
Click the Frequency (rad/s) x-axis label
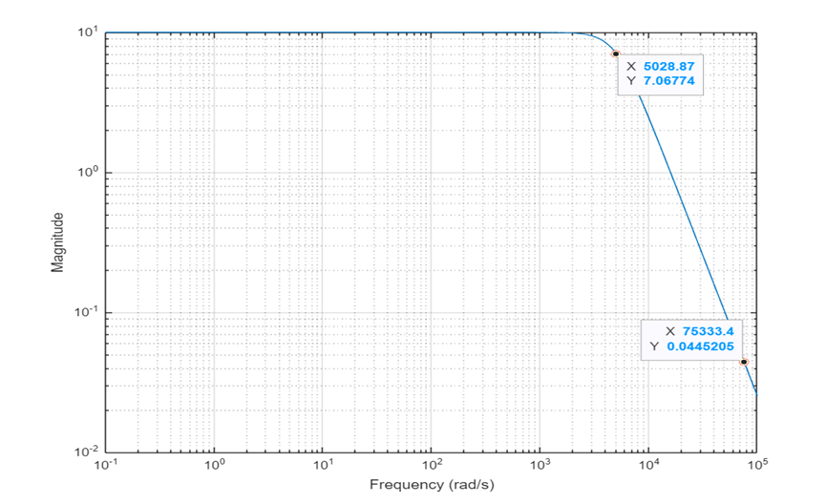click(432, 485)
